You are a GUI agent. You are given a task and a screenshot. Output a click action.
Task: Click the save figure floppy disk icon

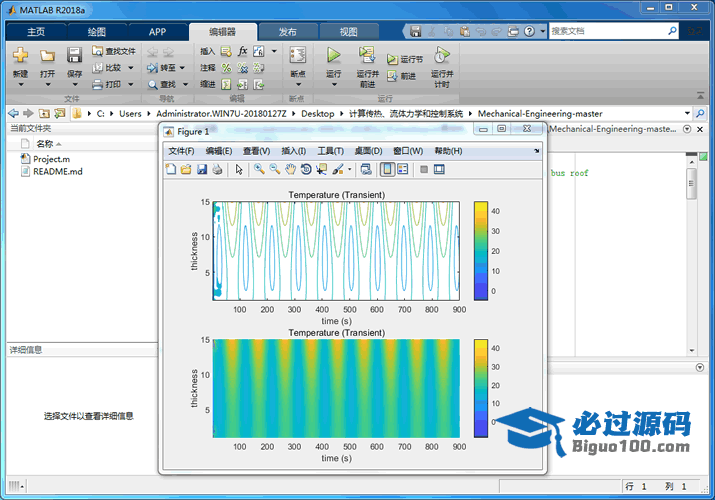pyautogui.click(x=201, y=169)
